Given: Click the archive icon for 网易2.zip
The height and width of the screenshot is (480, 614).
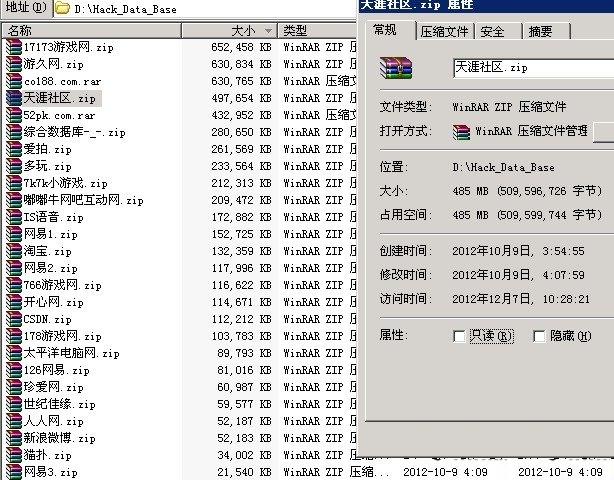Looking at the screenshot, I should tap(14, 269).
